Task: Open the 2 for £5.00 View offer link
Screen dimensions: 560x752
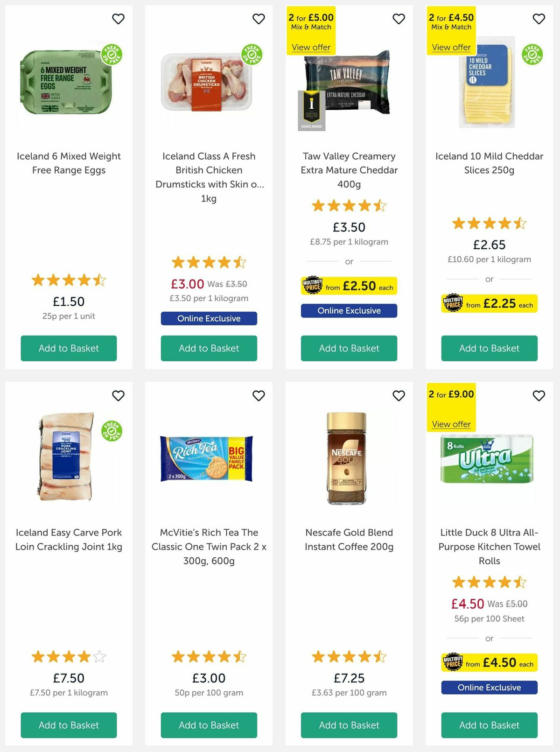Action: tap(311, 47)
